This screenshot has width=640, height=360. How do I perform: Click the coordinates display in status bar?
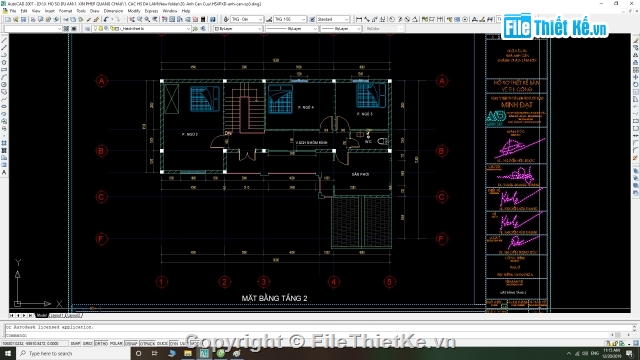tap(34, 343)
